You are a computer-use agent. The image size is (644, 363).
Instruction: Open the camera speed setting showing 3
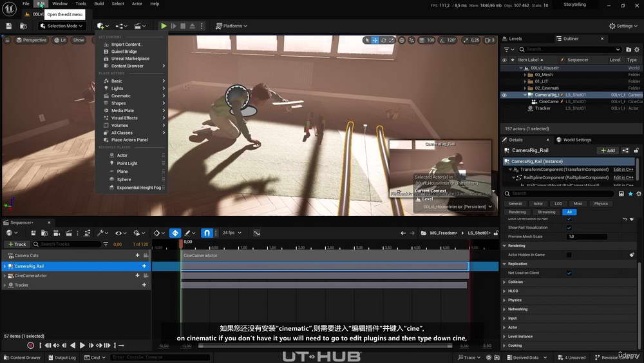click(x=489, y=40)
